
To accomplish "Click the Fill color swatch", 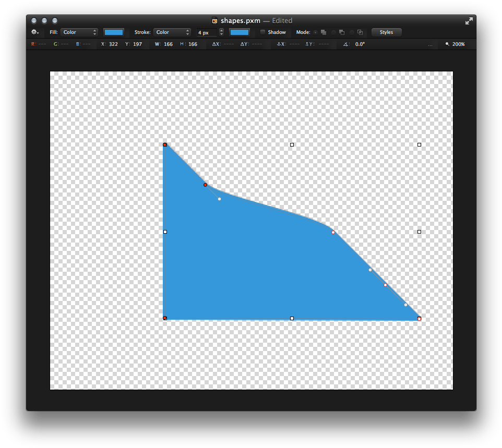I will (x=114, y=32).
